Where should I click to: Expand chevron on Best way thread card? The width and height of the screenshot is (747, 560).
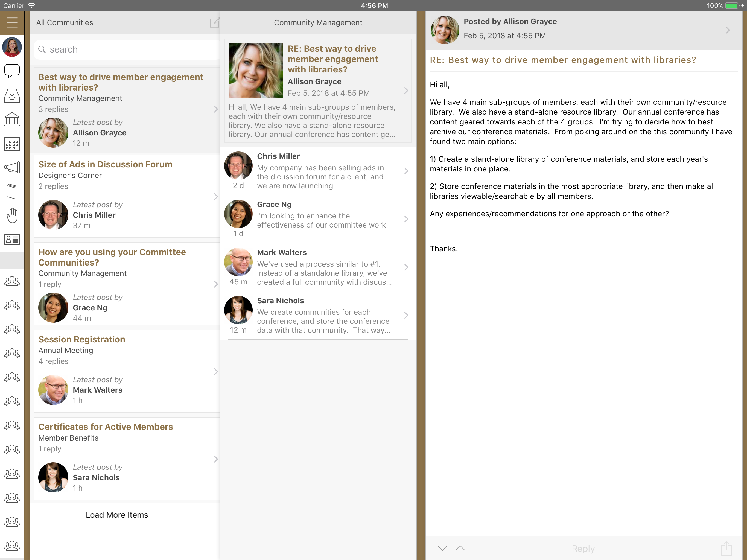coord(216,109)
